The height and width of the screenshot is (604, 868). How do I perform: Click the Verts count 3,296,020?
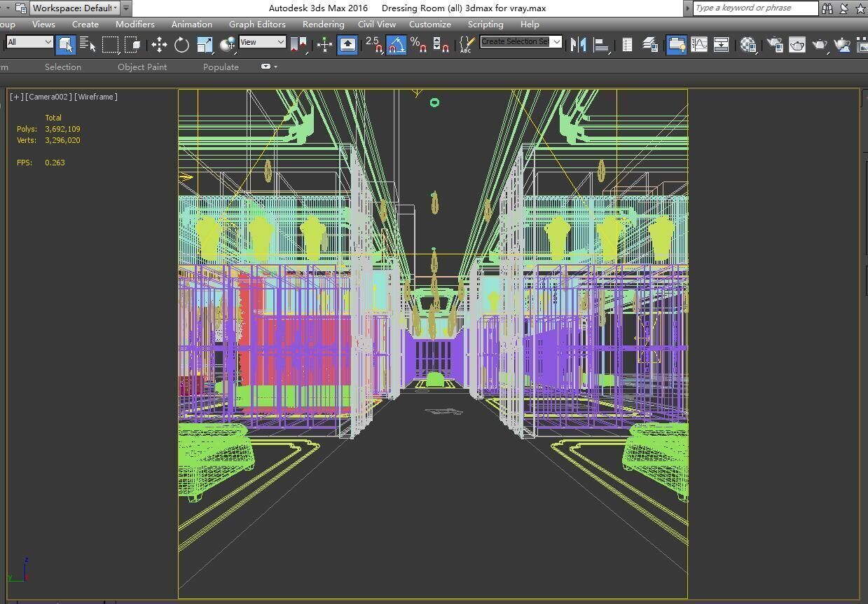coord(62,140)
